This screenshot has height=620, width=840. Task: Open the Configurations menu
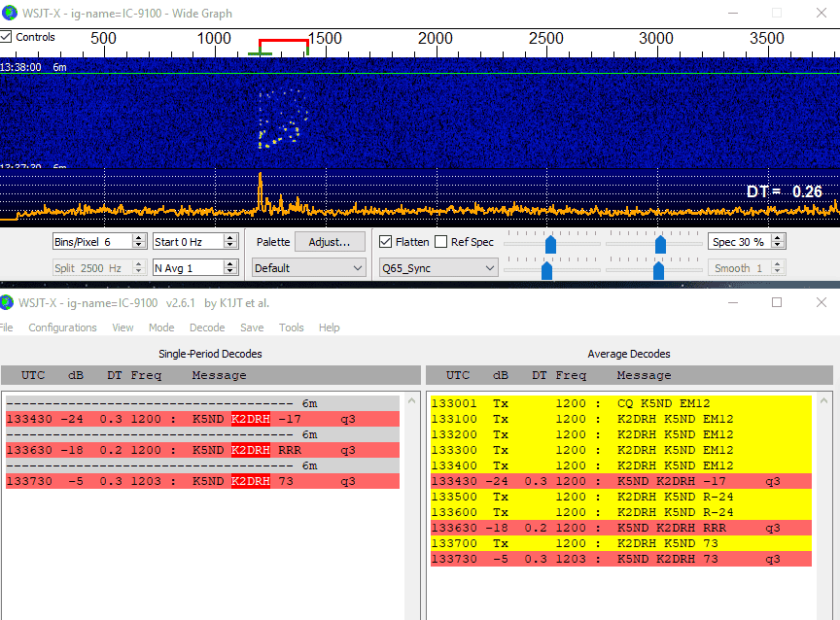(62, 327)
